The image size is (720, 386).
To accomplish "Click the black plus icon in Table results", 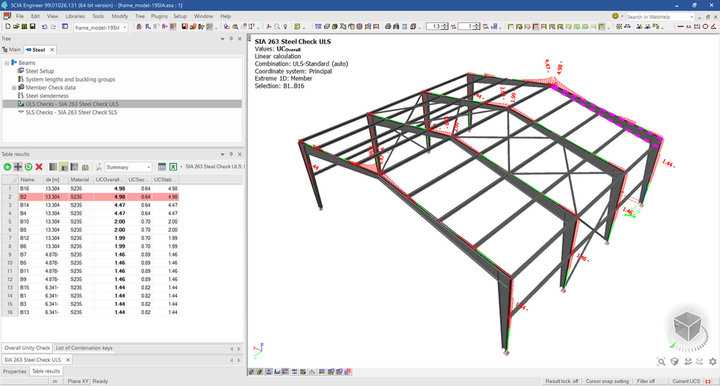I will pyautogui.click(x=18, y=167).
